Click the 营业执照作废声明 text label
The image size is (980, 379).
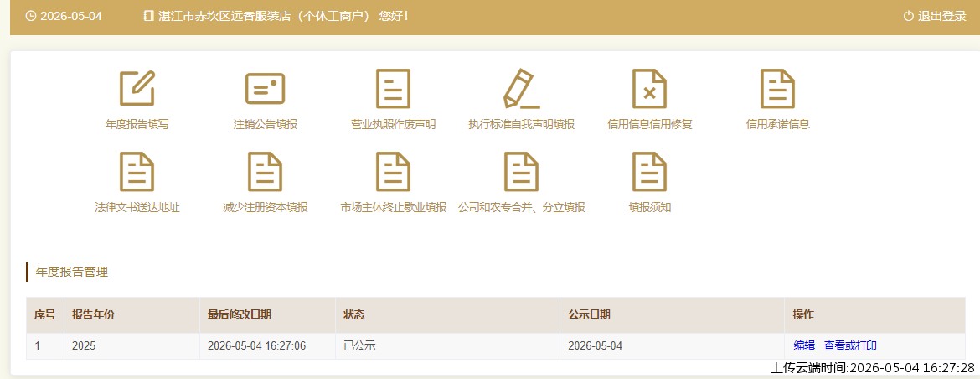[x=393, y=124]
